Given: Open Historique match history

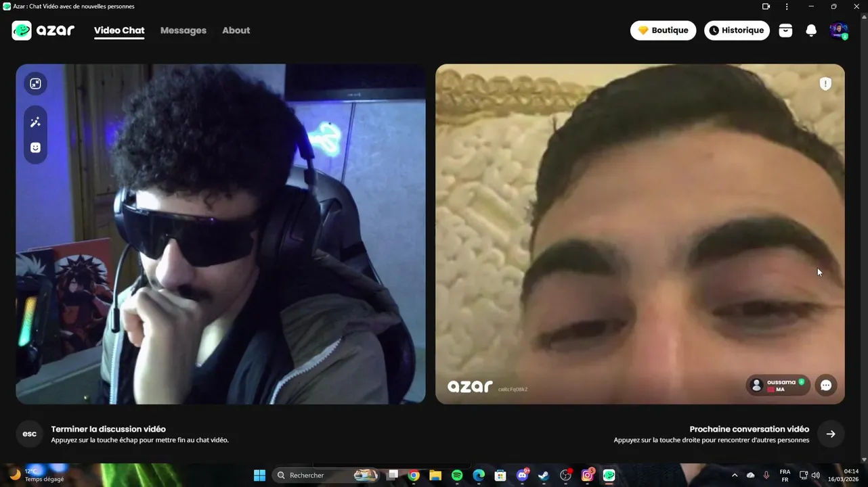Looking at the screenshot, I should pyautogui.click(x=737, y=30).
